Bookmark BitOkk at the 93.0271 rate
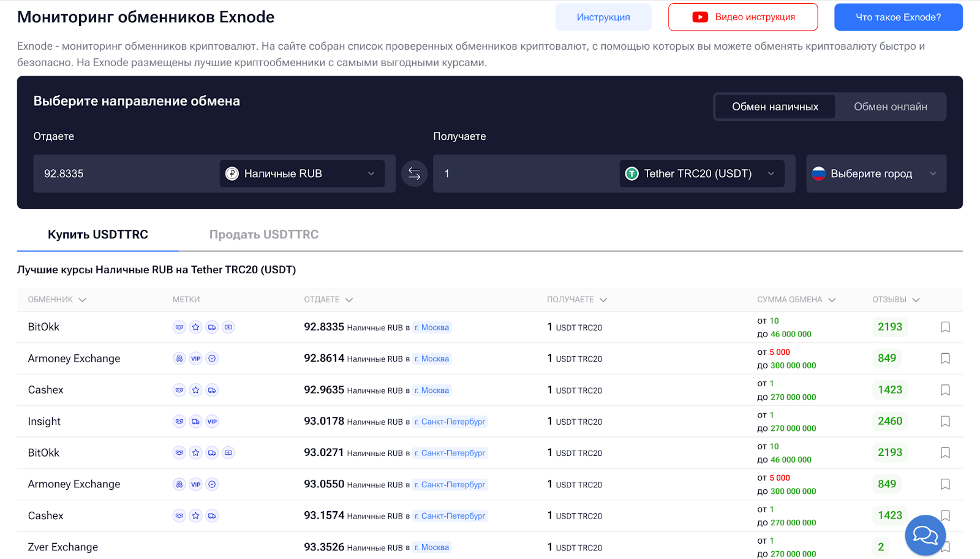The image size is (980, 559). pos(945,453)
